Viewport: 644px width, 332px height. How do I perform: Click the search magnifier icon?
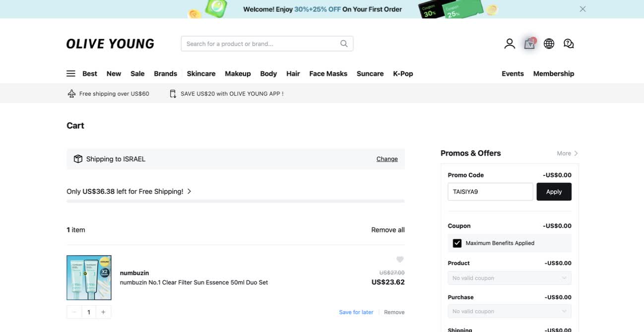coord(344,44)
